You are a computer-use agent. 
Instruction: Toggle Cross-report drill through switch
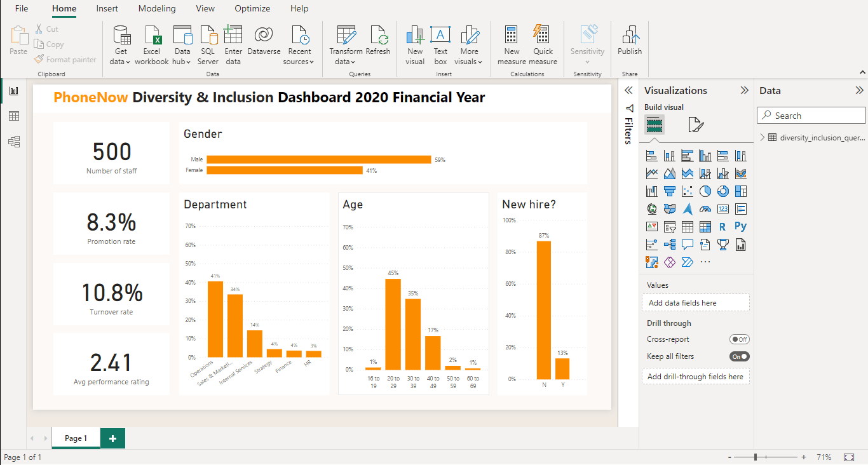[740, 339]
